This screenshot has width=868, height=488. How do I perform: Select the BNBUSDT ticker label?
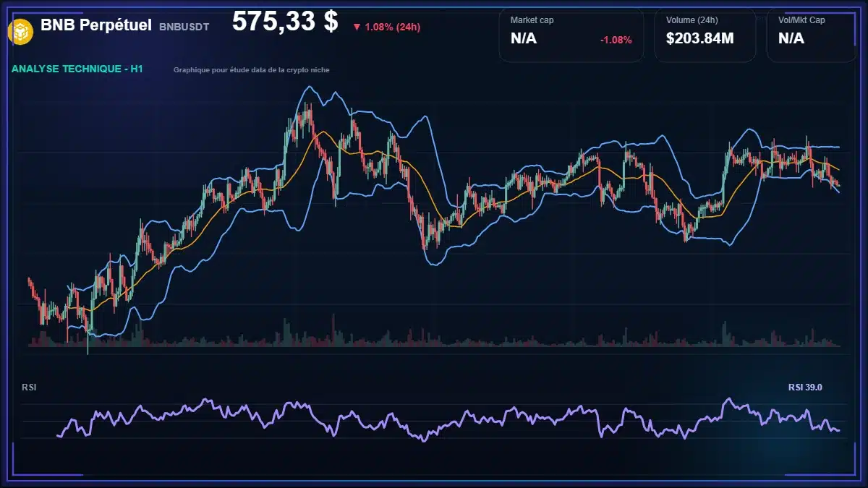pyautogui.click(x=184, y=27)
